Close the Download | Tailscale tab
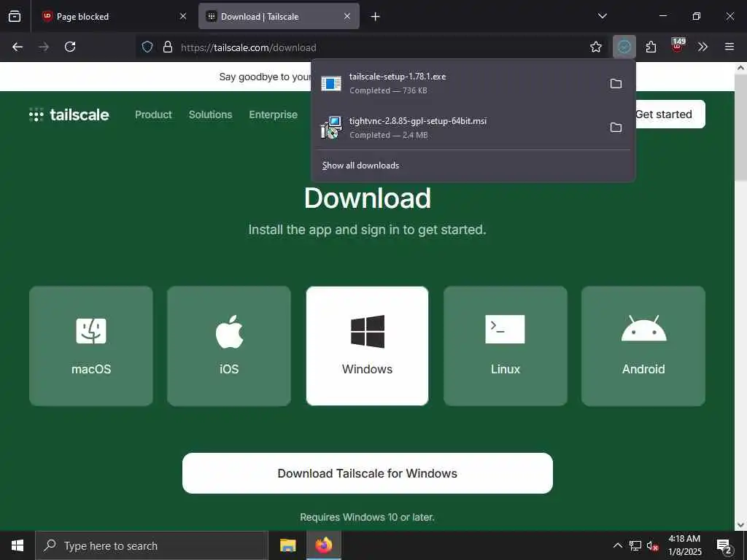 point(347,16)
